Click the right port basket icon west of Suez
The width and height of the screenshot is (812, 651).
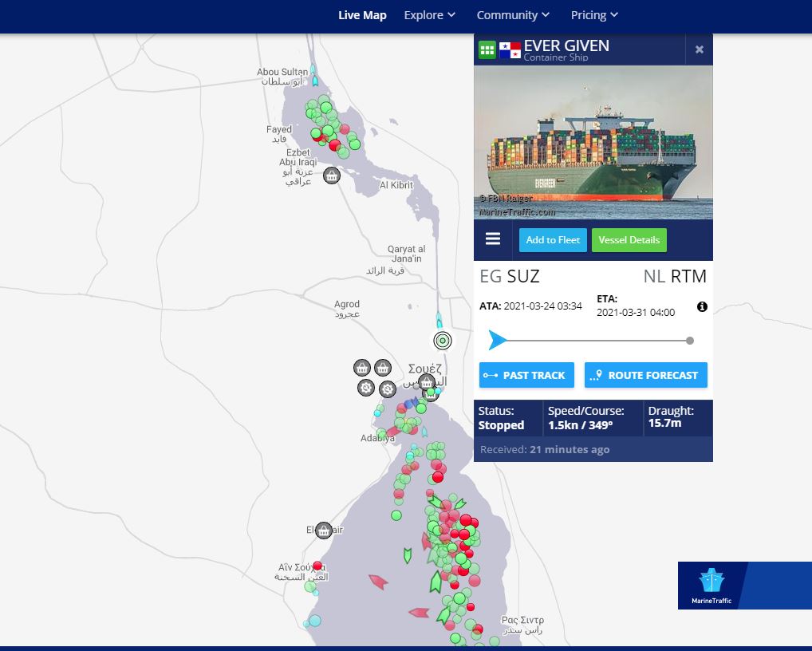pos(383,368)
